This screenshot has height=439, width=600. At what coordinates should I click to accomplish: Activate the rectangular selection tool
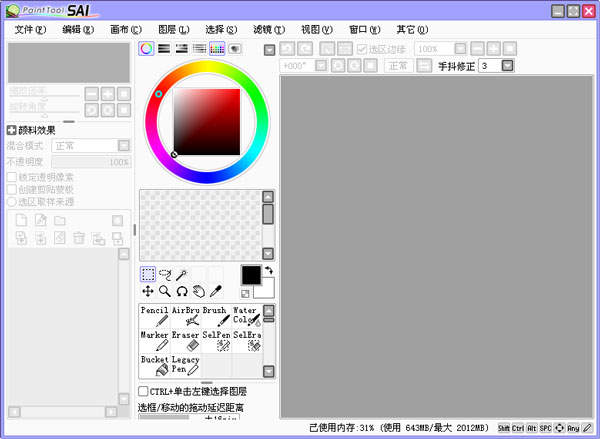148,274
